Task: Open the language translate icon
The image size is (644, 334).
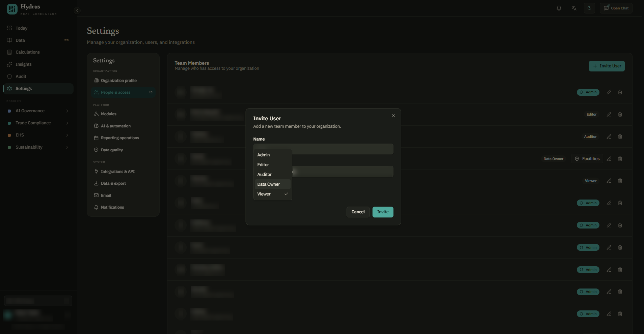Action: point(574,8)
